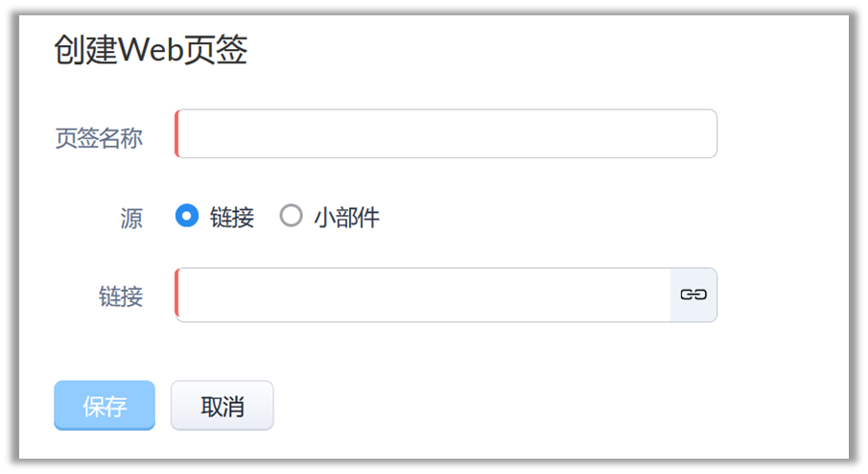Focus the 链接 URL input field
868x474 pixels.
(423, 295)
